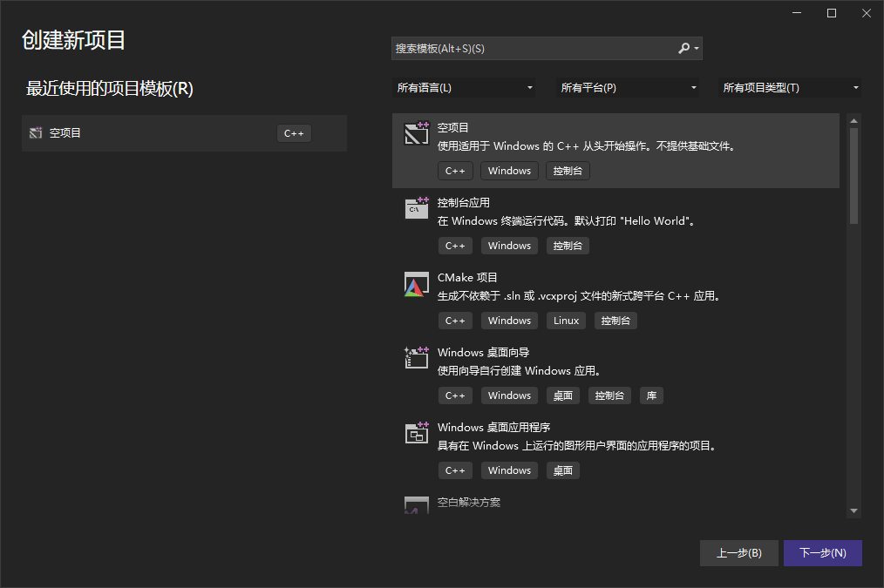884x588 pixels.
Task: Click the search magnifier icon
Action: [x=683, y=49]
